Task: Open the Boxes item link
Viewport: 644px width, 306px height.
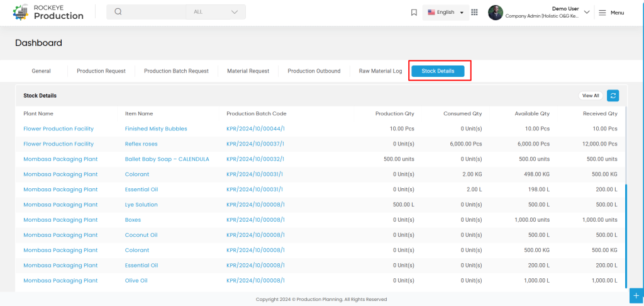Action: point(133,220)
